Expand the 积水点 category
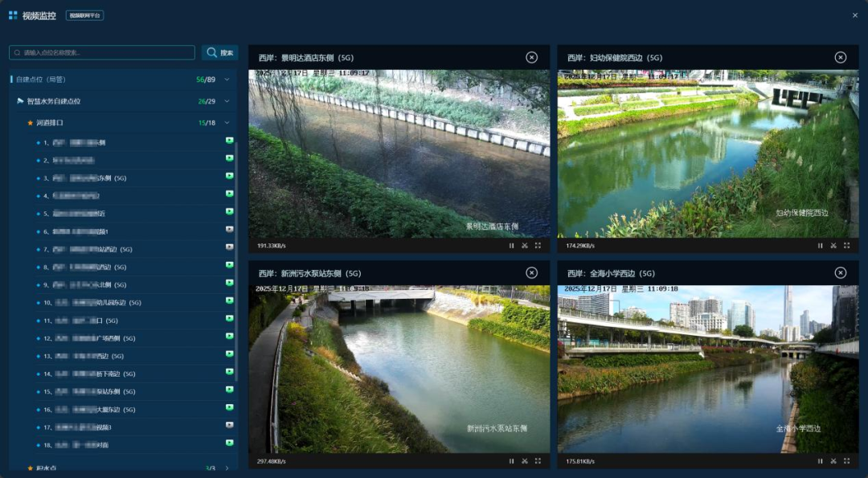This screenshot has width=868, height=478. click(x=227, y=468)
